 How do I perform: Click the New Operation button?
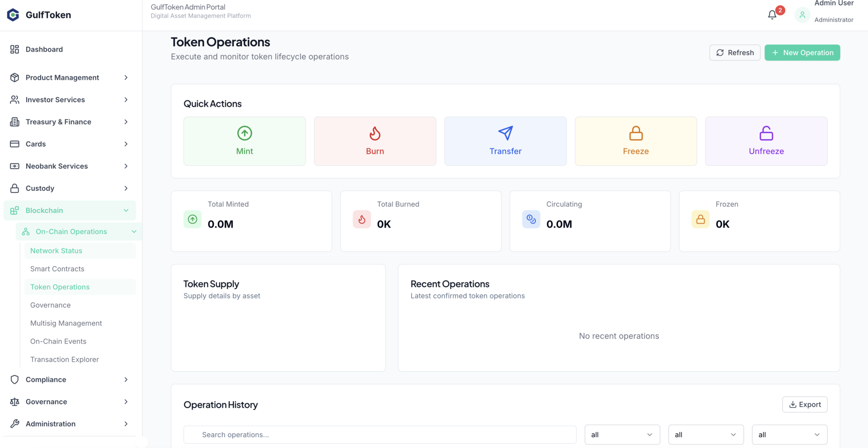pos(802,52)
